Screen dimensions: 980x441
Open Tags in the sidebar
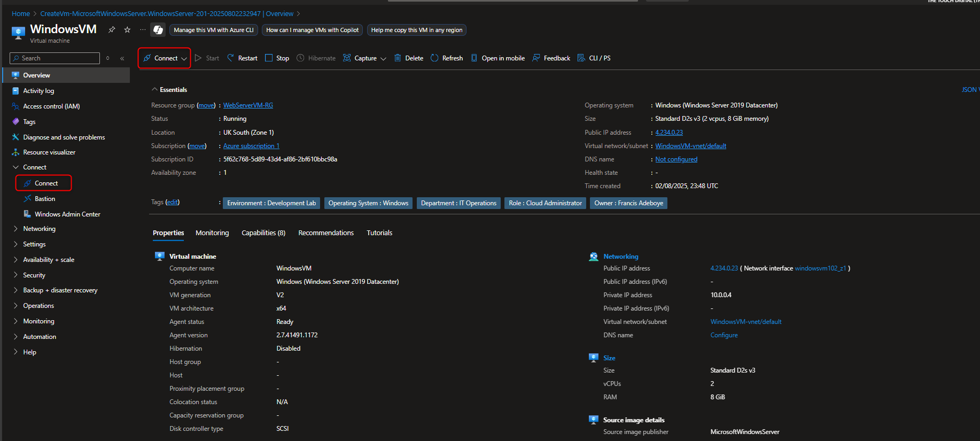click(29, 122)
